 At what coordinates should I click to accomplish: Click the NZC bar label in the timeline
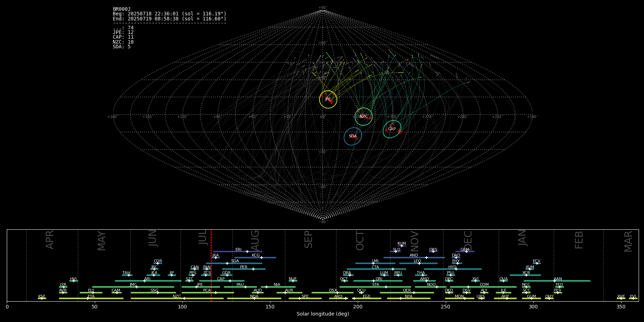[x=177, y=297]
